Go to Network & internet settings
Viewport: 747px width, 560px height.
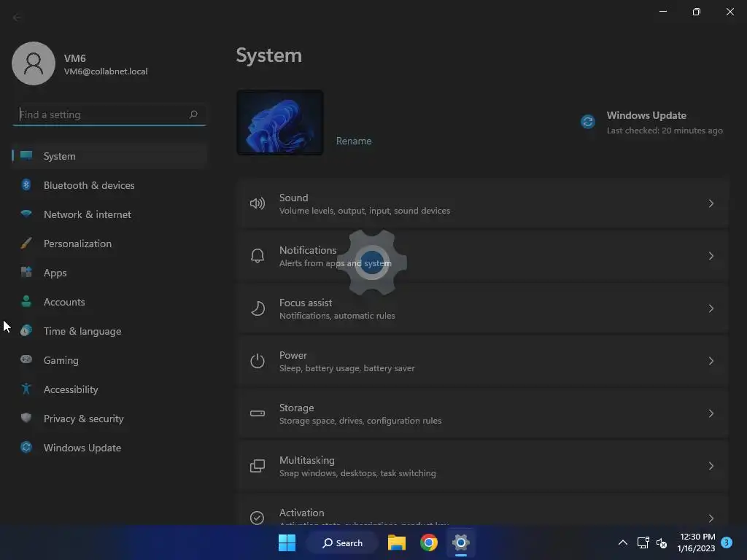[109, 214]
